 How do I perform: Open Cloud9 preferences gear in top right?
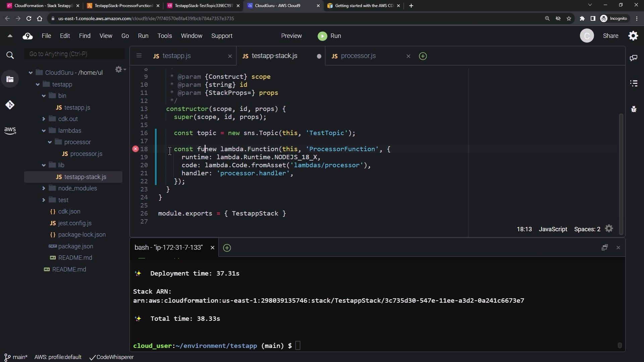point(633,36)
